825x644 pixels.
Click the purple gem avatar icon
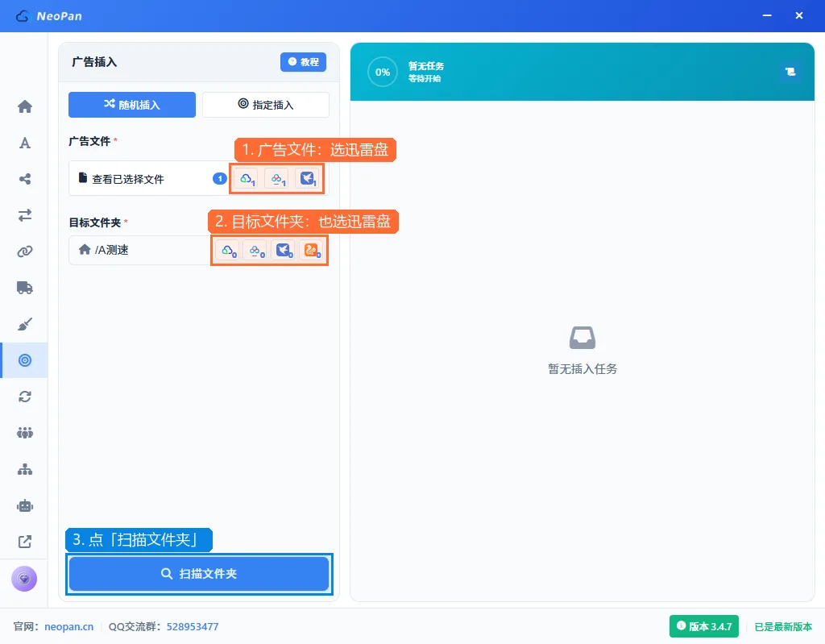point(24,579)
